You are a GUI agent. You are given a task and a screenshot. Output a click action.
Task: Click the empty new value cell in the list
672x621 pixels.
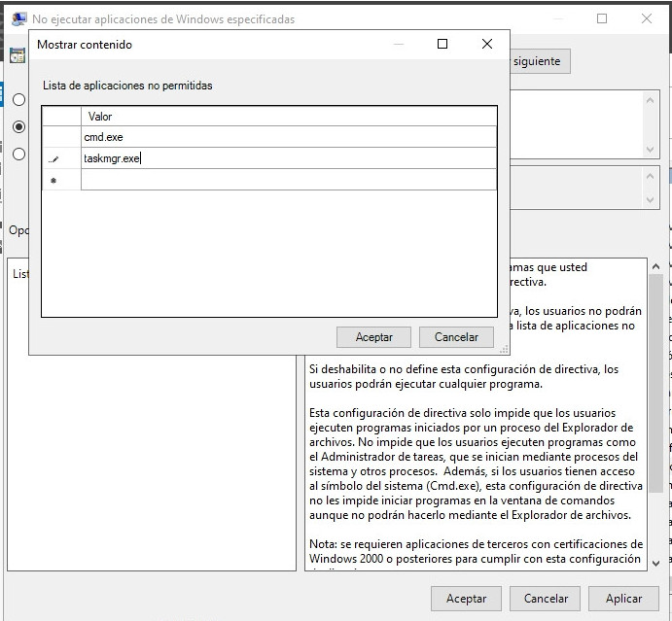(288, 181)
